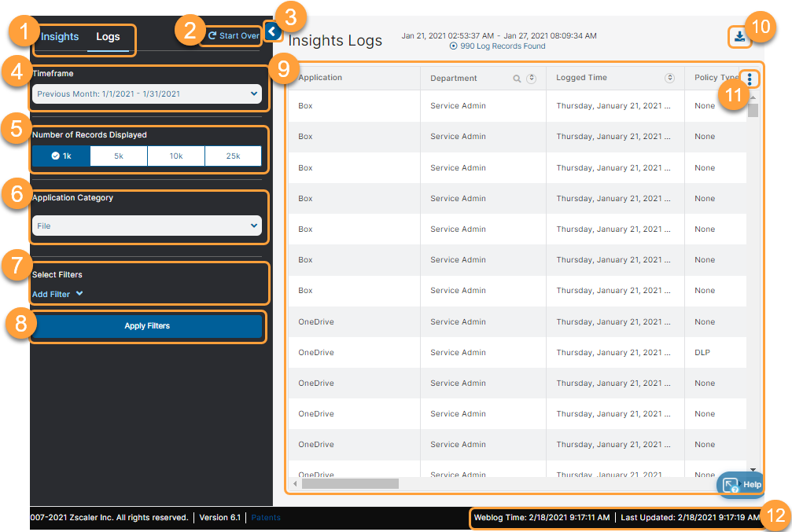Switch to the Insights tab
This screenshot has width=792, height=532.
tap(59, 36)
